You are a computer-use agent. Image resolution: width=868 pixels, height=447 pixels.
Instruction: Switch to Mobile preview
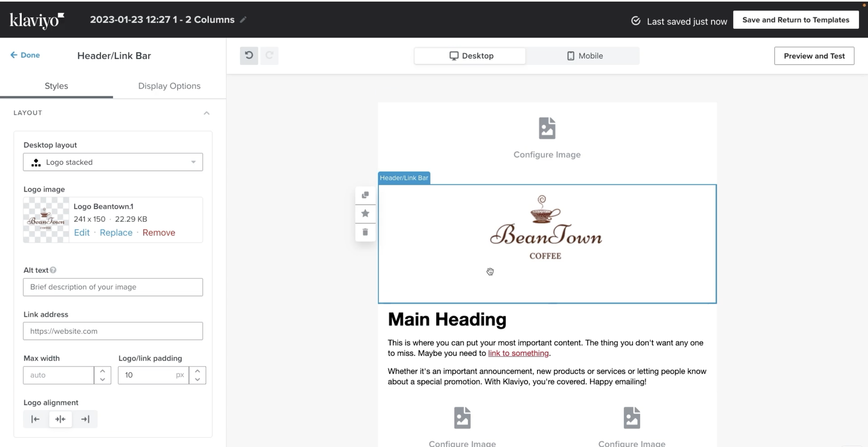585,56
